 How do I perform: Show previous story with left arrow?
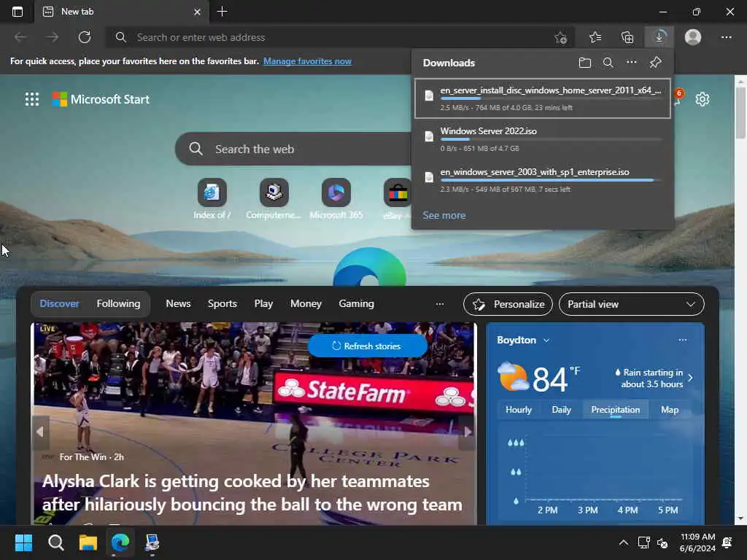[40, 432]
